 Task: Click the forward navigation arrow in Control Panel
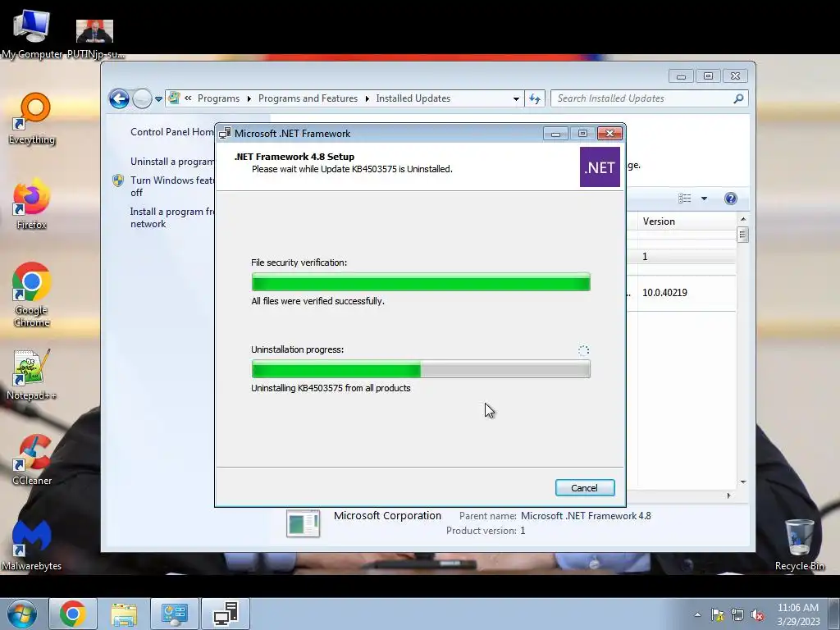tap(142, 98)
